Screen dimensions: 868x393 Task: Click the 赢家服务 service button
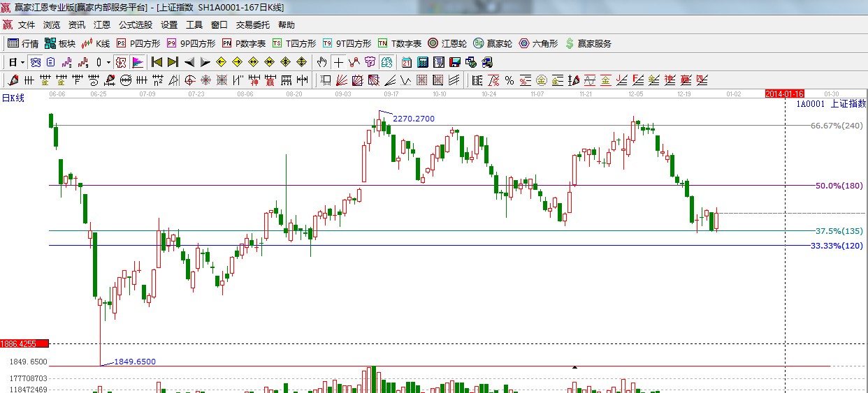pyautogui.click(x=588, y=43)
